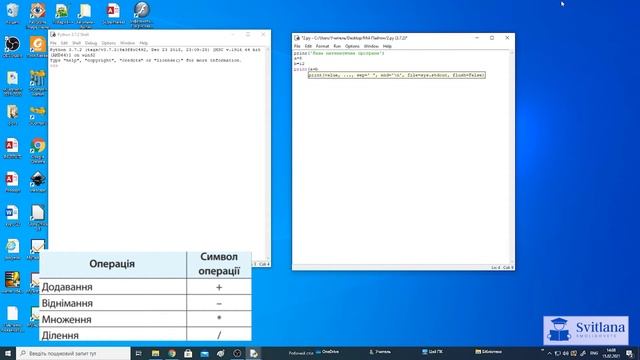Open Microsoft Store from the taskbar
This screenshot has width=640, height=360.
pyautogui.click(x=188, y=353)
